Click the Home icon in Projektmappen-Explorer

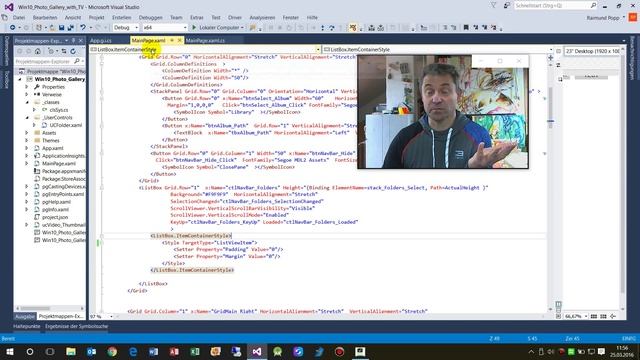tap(38, 51)
